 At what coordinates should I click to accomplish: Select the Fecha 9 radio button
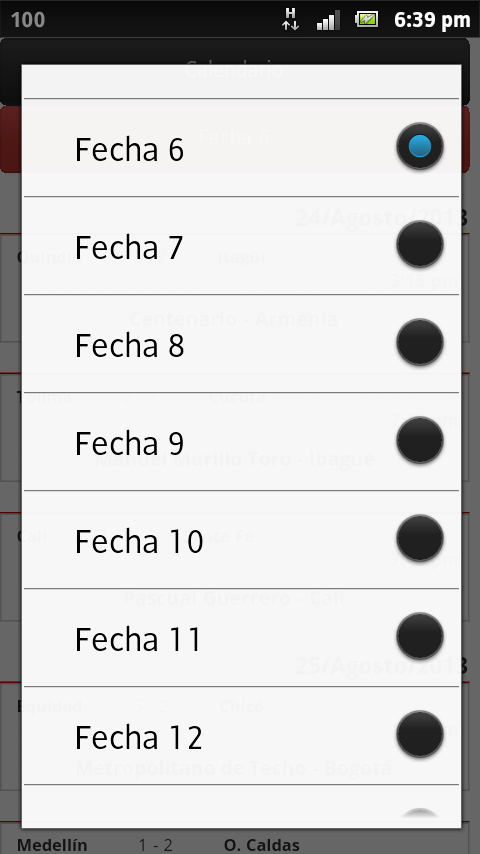point(420,441)
